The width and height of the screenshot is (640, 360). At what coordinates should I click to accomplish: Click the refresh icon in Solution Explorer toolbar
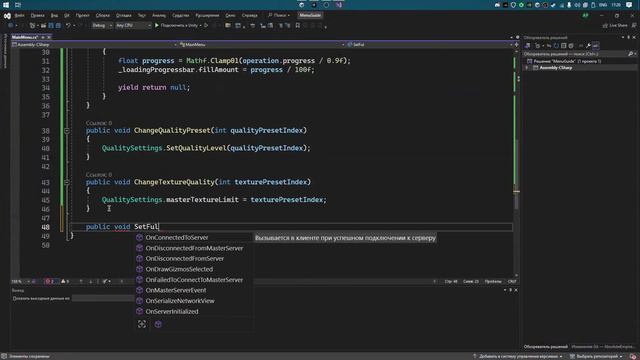point(556,46)
